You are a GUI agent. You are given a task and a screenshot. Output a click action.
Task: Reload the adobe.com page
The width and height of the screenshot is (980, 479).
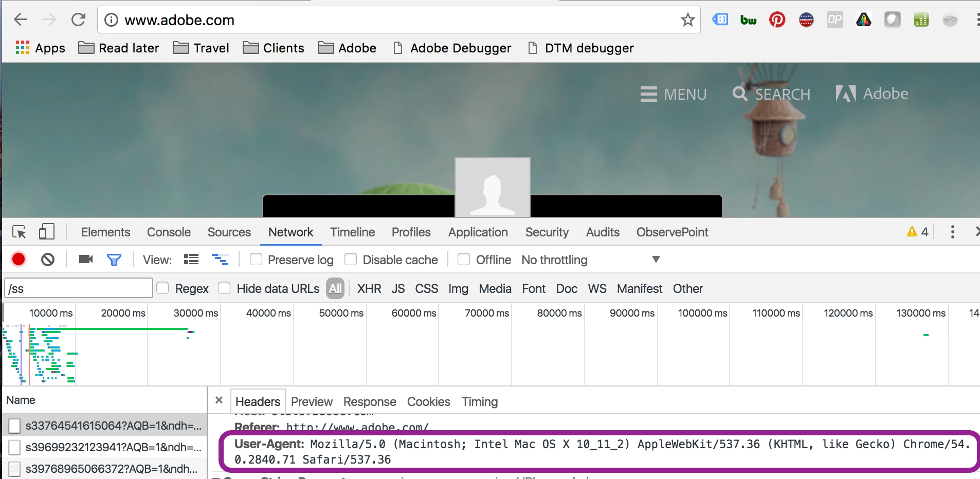78,20
